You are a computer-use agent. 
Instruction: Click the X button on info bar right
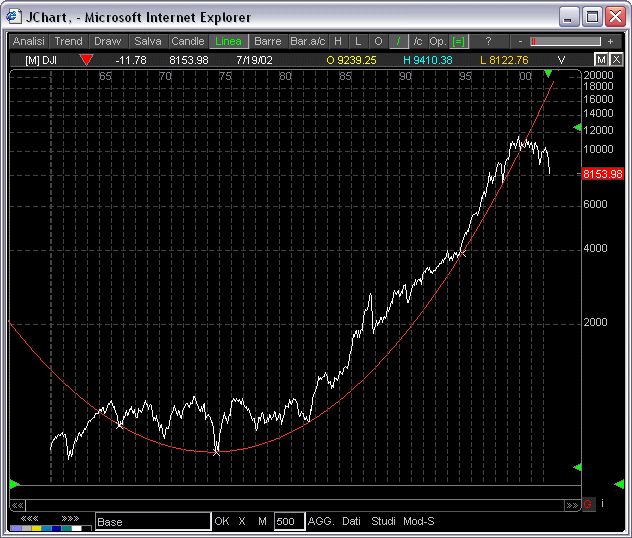tap(614, 60)
